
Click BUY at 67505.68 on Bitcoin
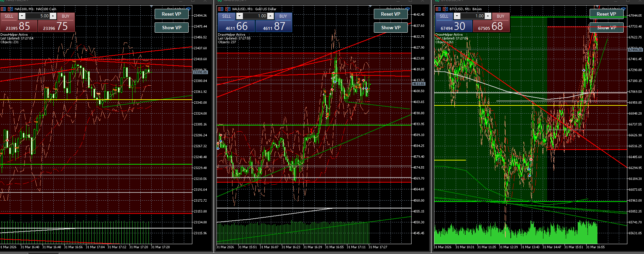click(x=491, y=26)
